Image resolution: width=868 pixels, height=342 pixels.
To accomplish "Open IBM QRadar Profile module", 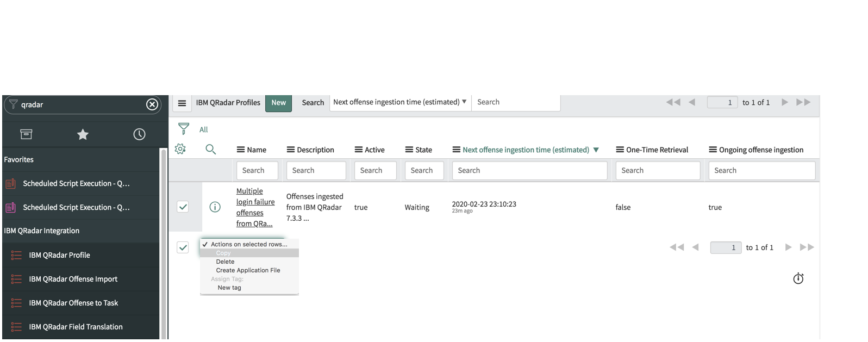I will [x=59, y=255].
